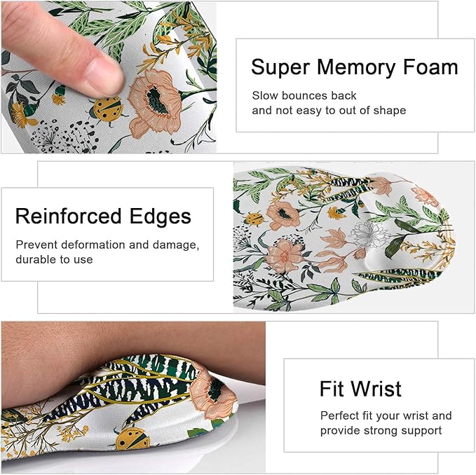Click the yellow ladybug in bottom photo
This screenshot has width=476, height=475.
(132, 439)
